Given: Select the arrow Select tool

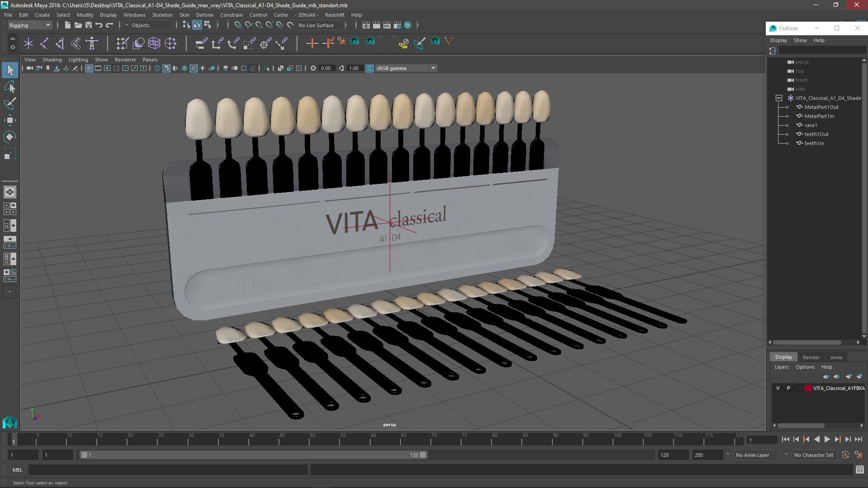Looking at the screenshot, I should click(x=10, y=70).
